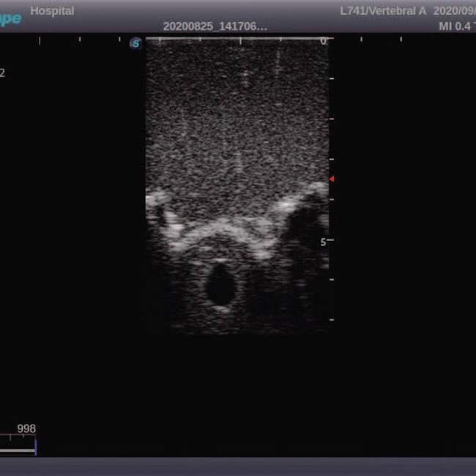Click the tick marks above cine bar
This screenshot has height=476, width=476.
[16, 439]
